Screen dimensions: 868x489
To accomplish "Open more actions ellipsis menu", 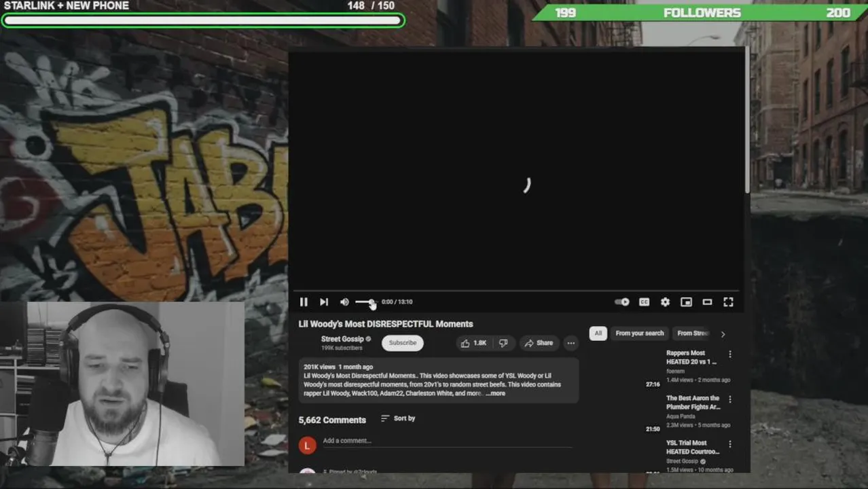I will (571, 343).
